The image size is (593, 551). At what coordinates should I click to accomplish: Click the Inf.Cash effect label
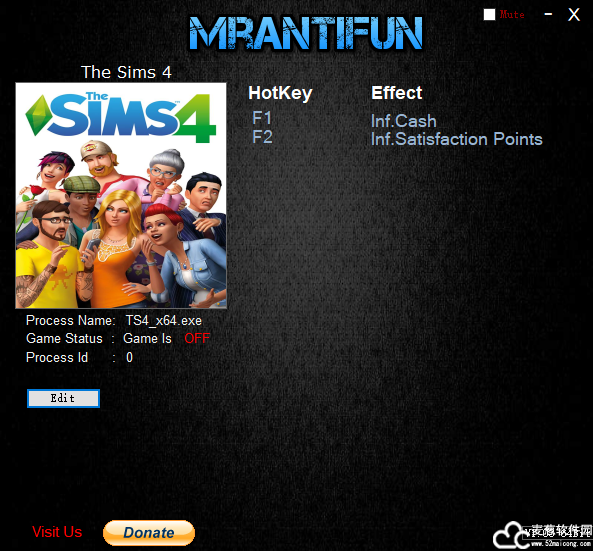pos(404,121)
